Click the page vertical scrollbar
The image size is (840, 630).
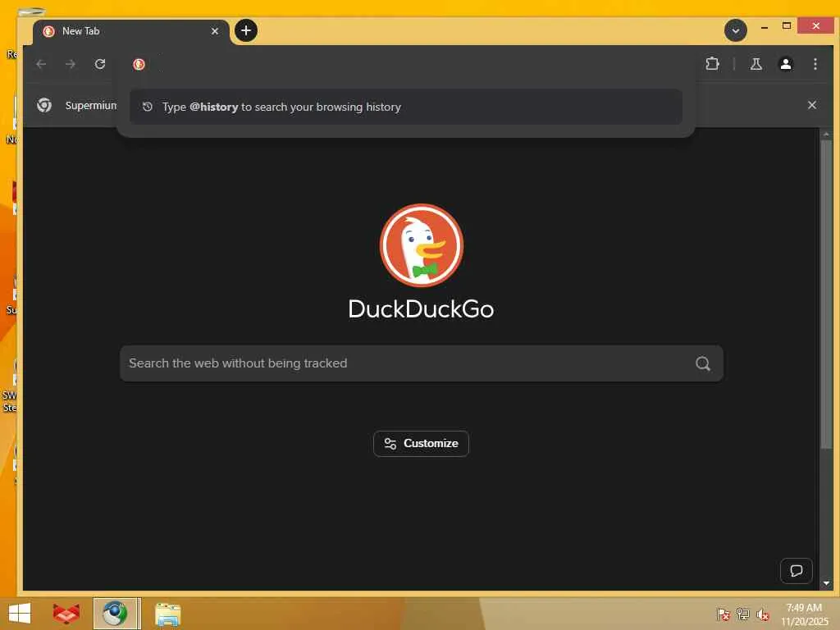826,294
